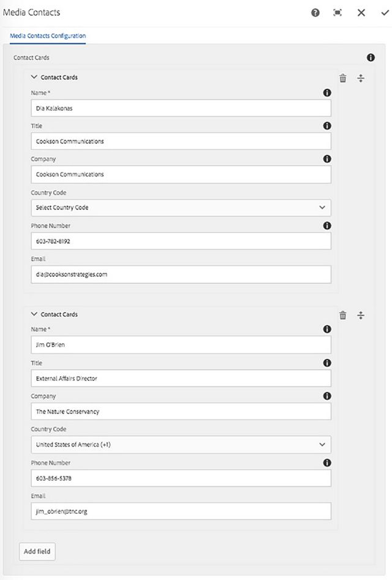Viewport: 392px width, 580px height.
Task: Click the External Affairs Director title field
Action: [181, 379]
